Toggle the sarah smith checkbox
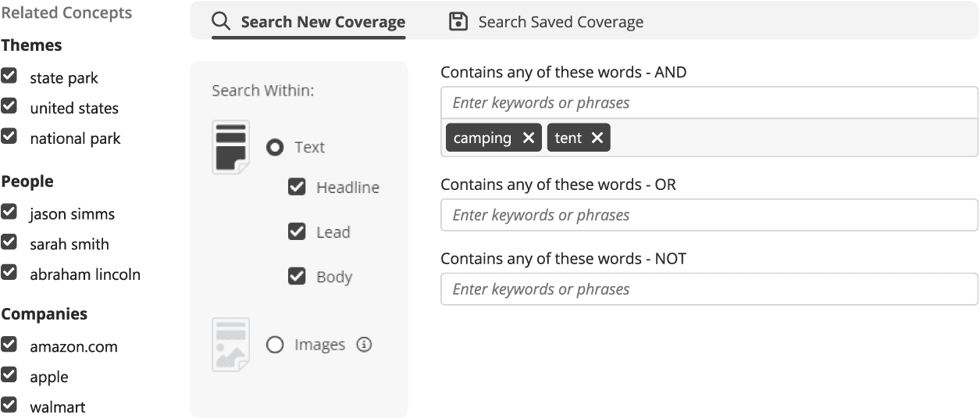The image size is (980, 419). (x=9, y=242)
